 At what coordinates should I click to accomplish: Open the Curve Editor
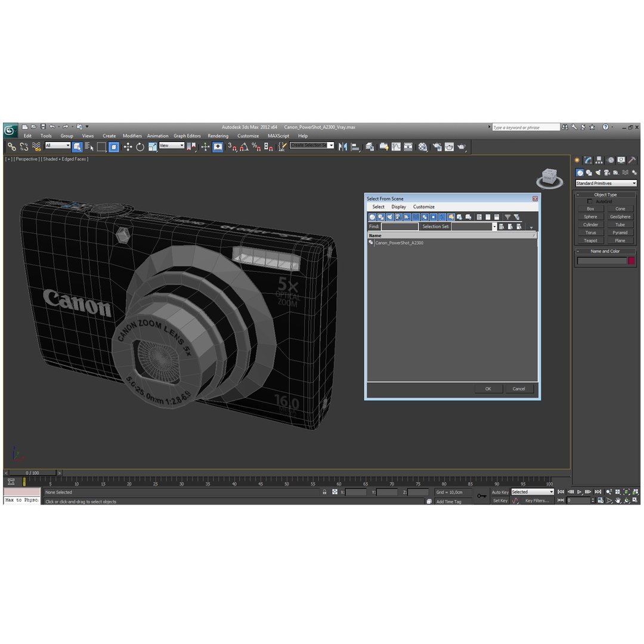tap(396, 147)
